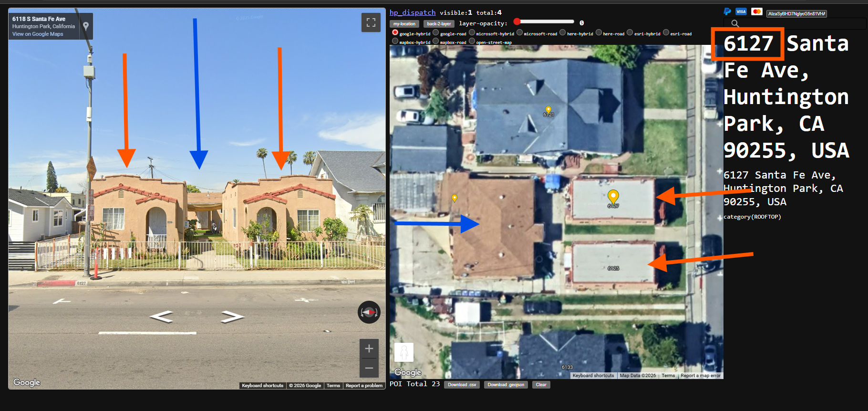Click the yellow 6127 map pin
The image size is (868, 411).
(x=613, y=196)
